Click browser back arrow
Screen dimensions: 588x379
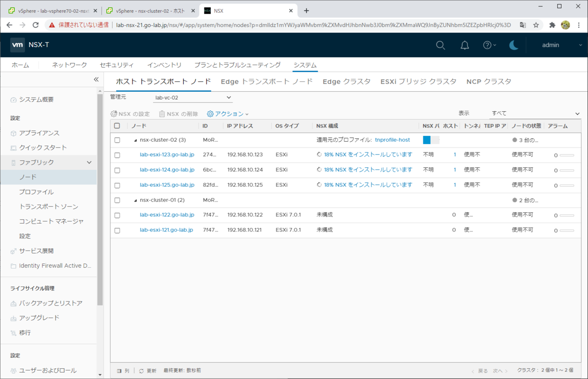tap(10, 25)
